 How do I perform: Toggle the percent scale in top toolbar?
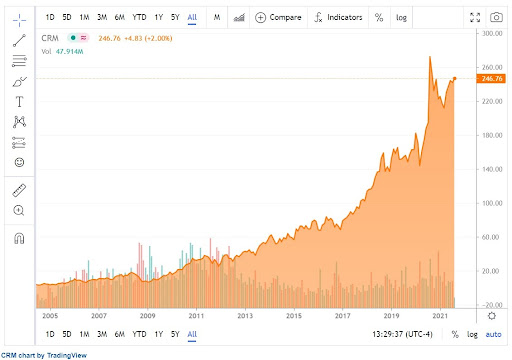point(379,17)
